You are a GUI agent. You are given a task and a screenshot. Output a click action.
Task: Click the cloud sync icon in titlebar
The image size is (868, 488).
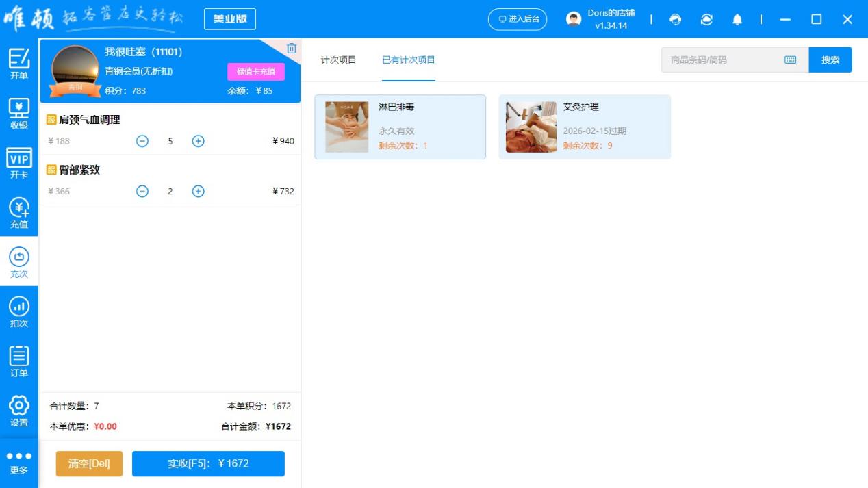(x=706, y=20)
